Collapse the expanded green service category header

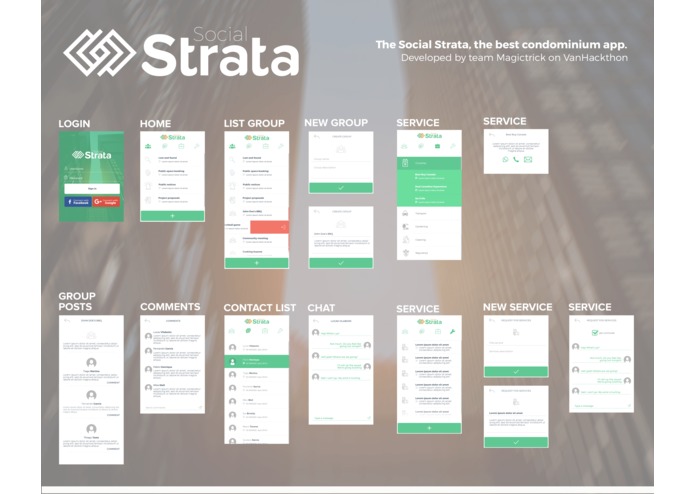429,163
